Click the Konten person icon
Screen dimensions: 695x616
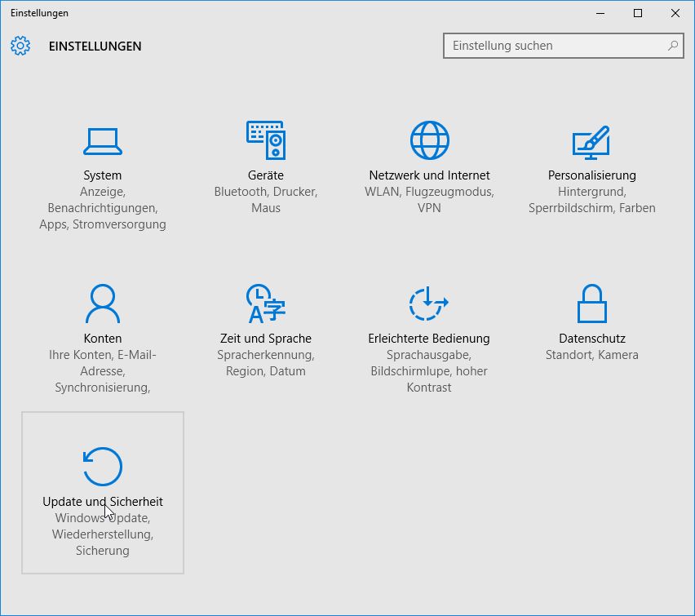pyautogui.click(x=103, y=304)
